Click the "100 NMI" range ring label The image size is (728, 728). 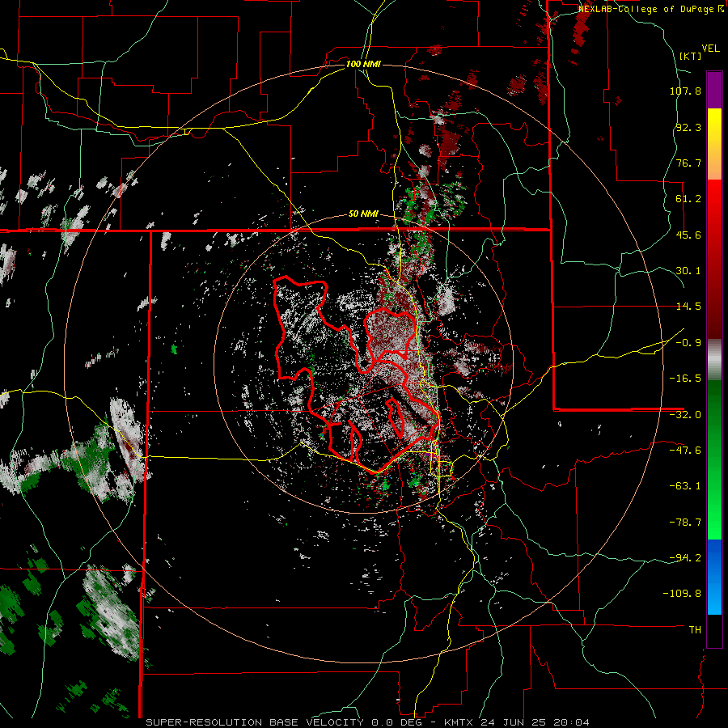363,64
